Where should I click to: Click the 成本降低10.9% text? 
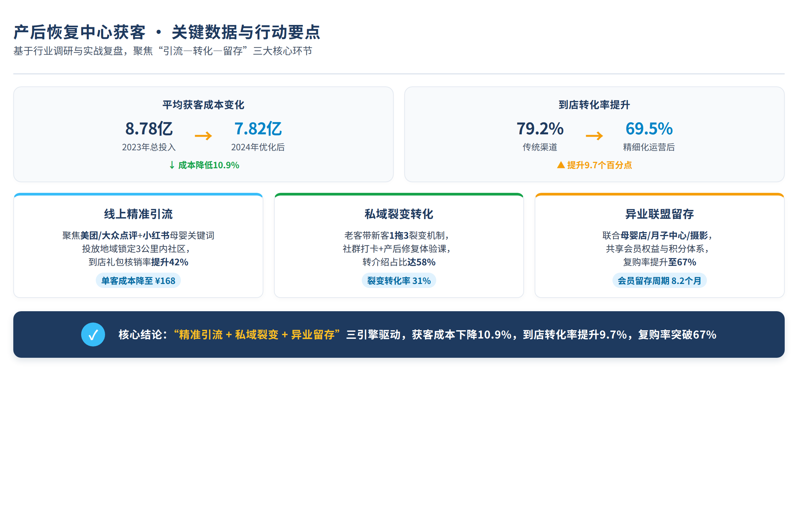click(209, 165)
